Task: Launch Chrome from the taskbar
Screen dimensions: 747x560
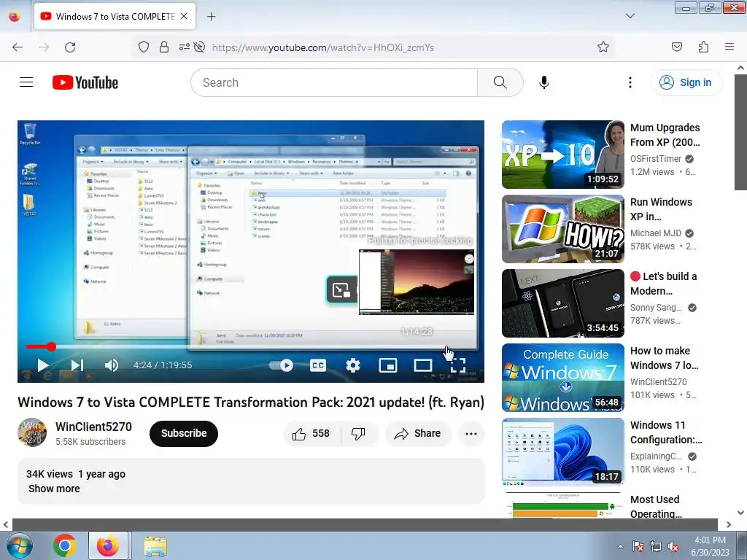Action: click(x=65, y=545)
